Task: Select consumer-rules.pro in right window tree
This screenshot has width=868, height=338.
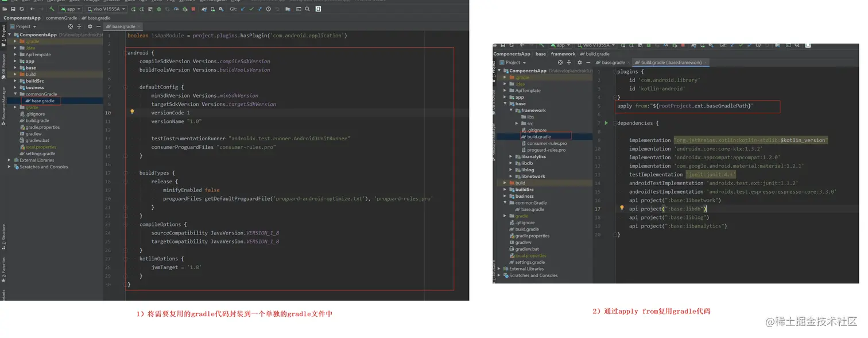Action: coord(547,143)
